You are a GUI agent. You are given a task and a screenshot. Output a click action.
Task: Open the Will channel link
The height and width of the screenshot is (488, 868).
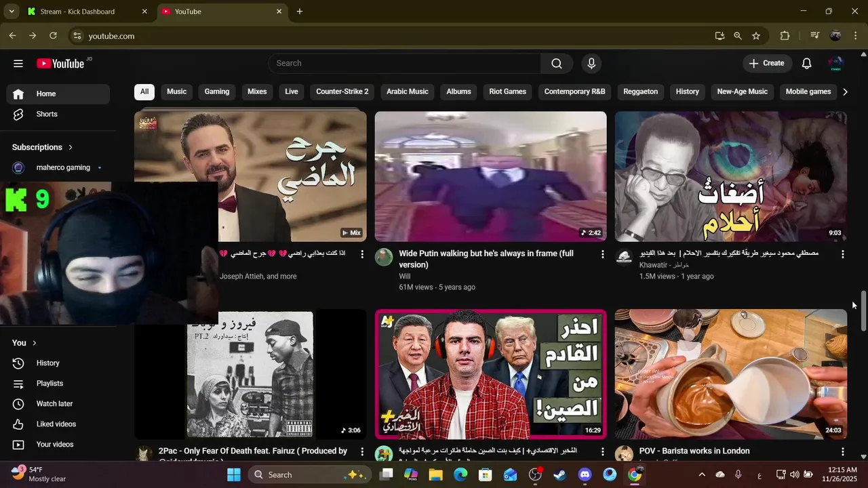(x=405, y=277)
